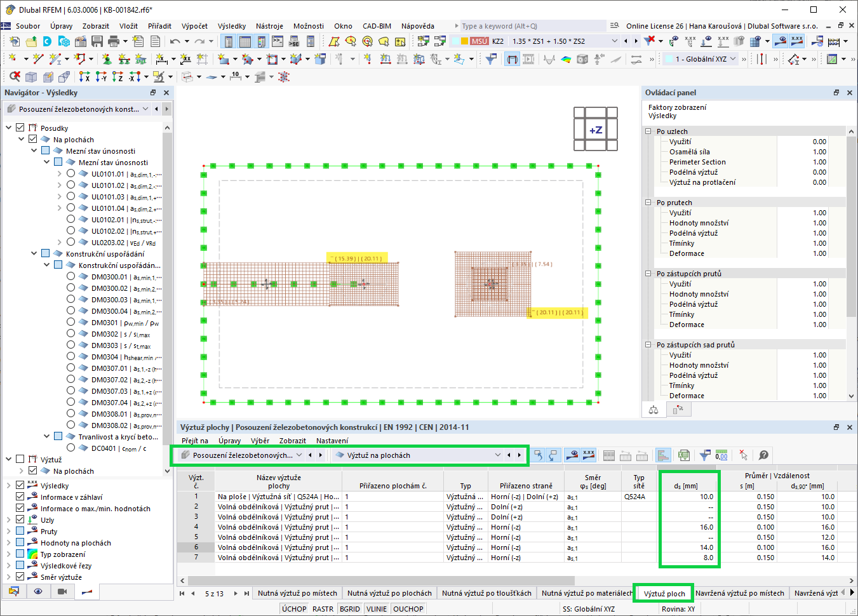Click the new dimension tool icon
This screenshot has height=616, width=858.
click(162, 59)
